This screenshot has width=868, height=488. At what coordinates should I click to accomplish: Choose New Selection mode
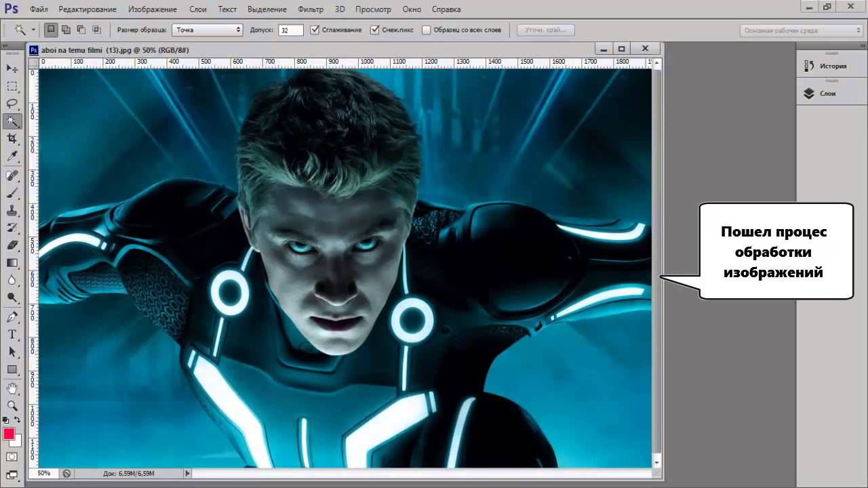51,30
